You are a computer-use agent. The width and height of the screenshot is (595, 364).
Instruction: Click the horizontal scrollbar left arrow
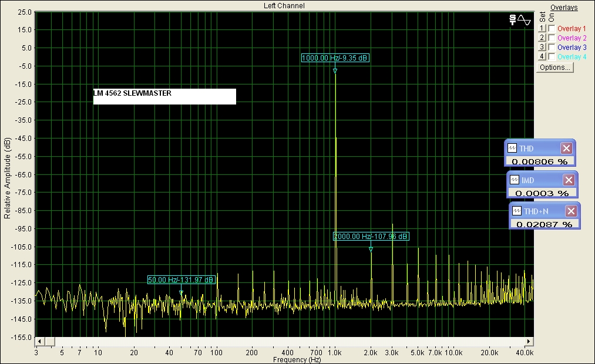(x=39, y=341)
